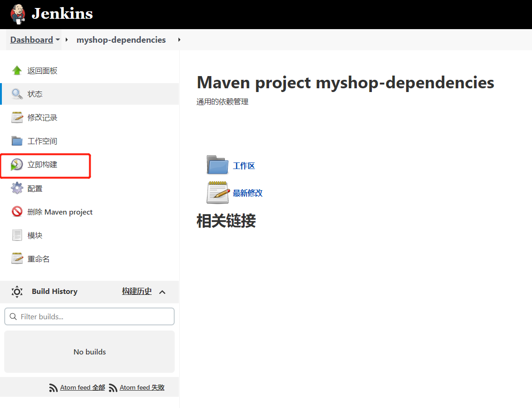Open the 最新修改 link
This screenshot has height=408, width=532.
click(247, 193)
